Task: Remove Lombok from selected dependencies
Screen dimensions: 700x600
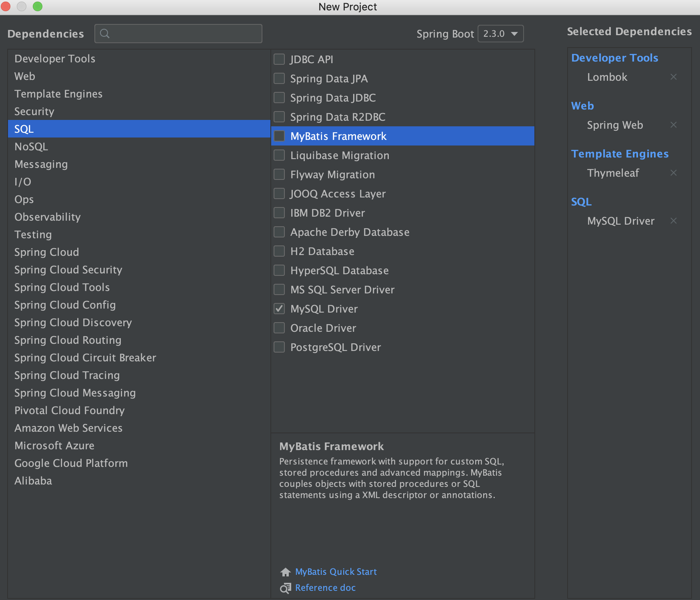Action: (x=674, y=77)
